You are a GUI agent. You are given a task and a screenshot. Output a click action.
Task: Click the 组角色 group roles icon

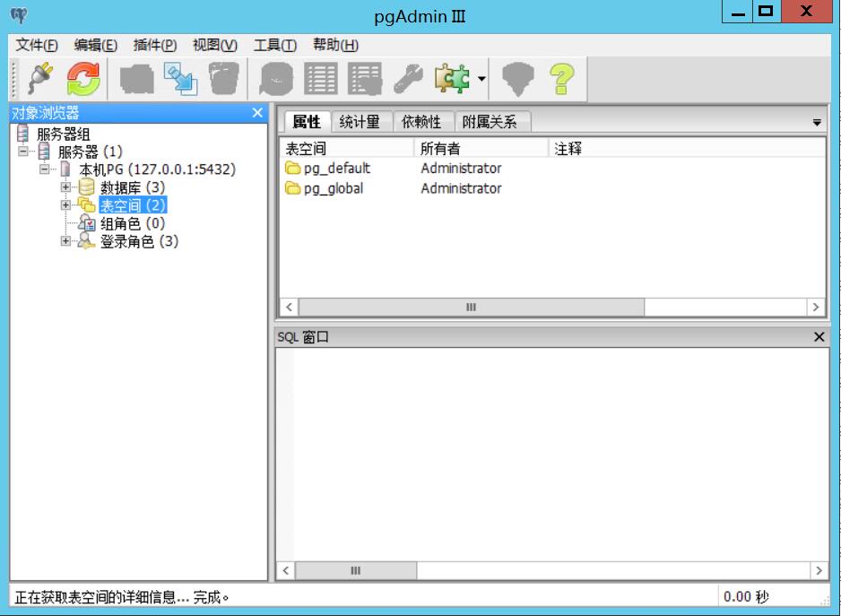point(86,223)
